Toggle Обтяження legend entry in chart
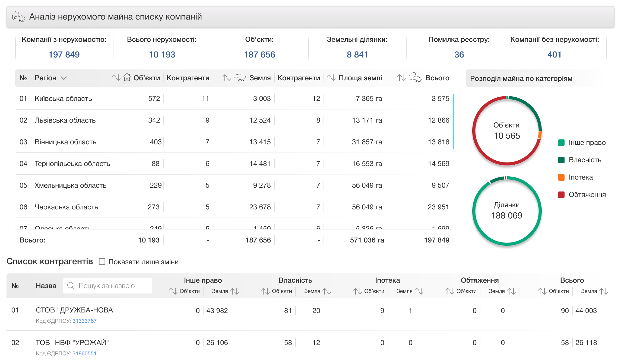This screenshot has width=621, height=364. pyautogui.click(x=587, y=195)
